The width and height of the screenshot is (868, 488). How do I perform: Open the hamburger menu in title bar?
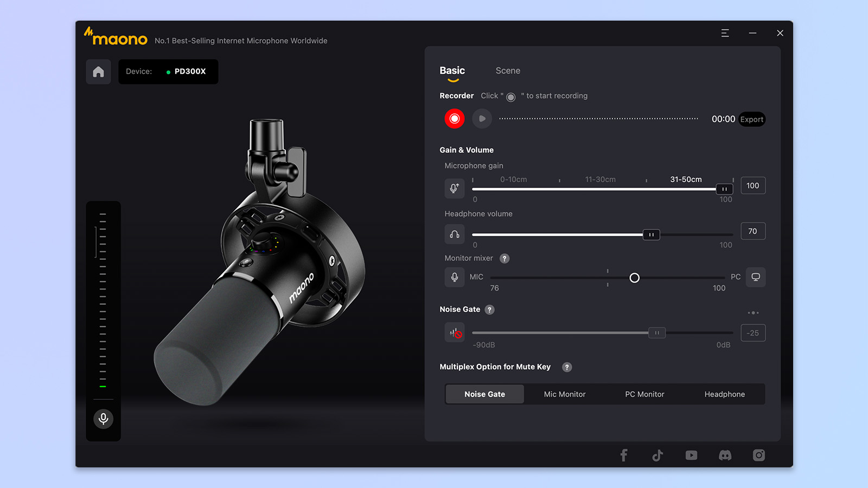725,33
